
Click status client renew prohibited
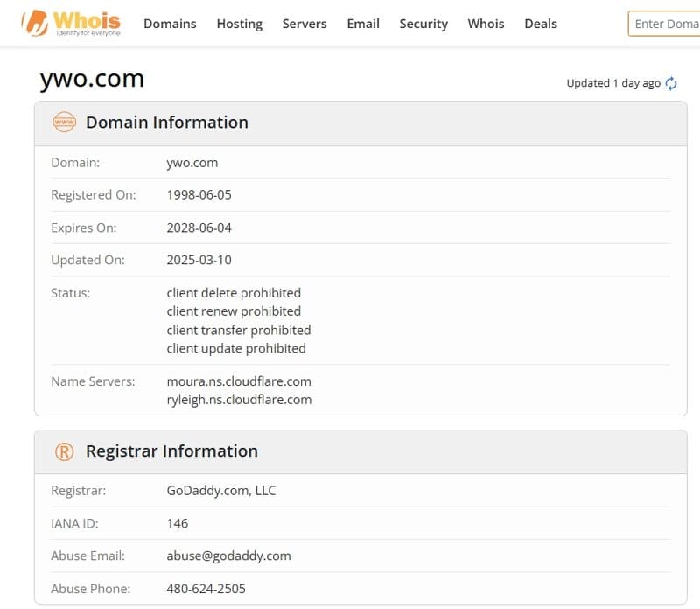point(234,311)
